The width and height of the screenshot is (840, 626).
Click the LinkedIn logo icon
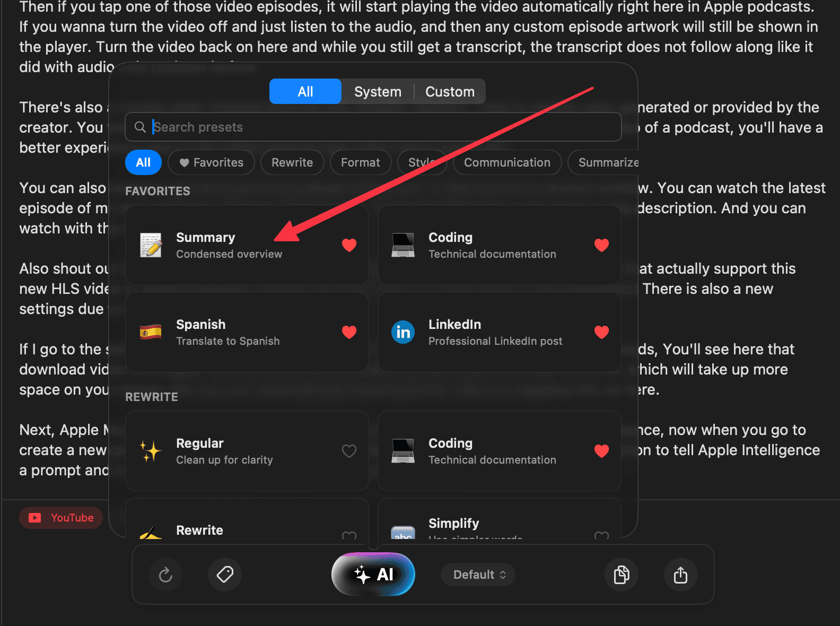403,332
